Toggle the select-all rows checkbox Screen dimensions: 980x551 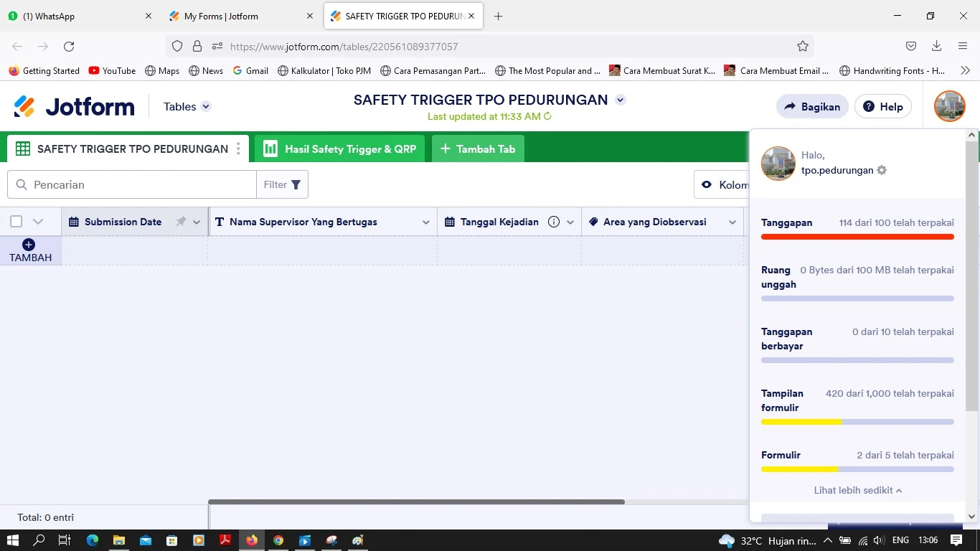tap(16, 221)
